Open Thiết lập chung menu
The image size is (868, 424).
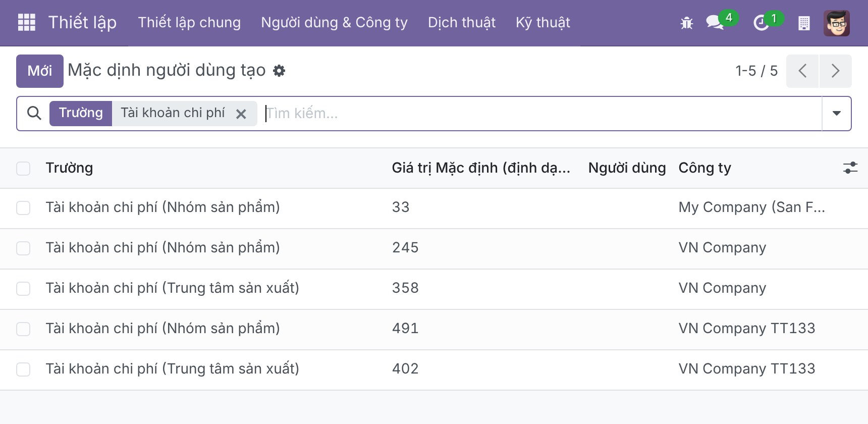[x=189, y=23]
